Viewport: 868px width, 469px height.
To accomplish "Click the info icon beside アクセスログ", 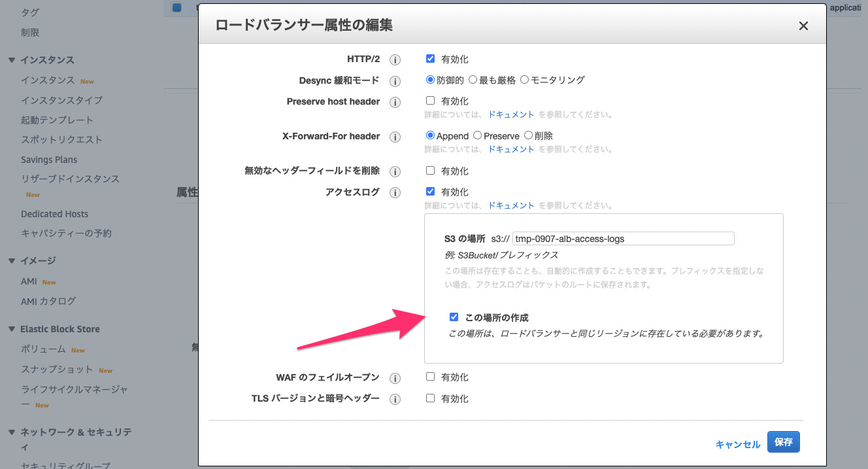I will click(x=395, y=192).
